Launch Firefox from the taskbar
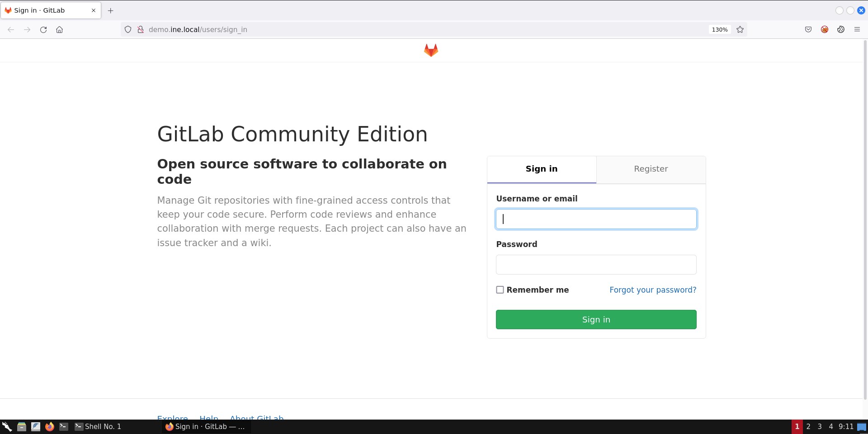 [50, 427]
